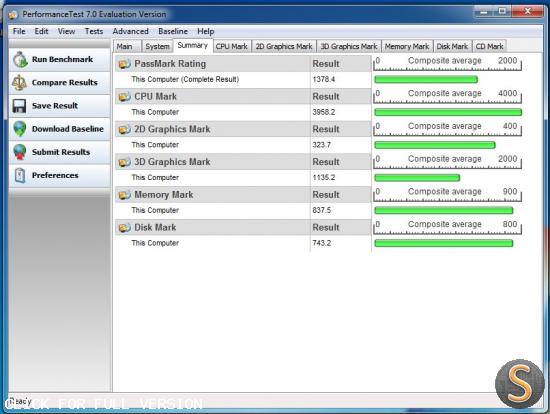550x414 pixels.
Task: Click the Preferences button label
Action: [x=55, y=175]
